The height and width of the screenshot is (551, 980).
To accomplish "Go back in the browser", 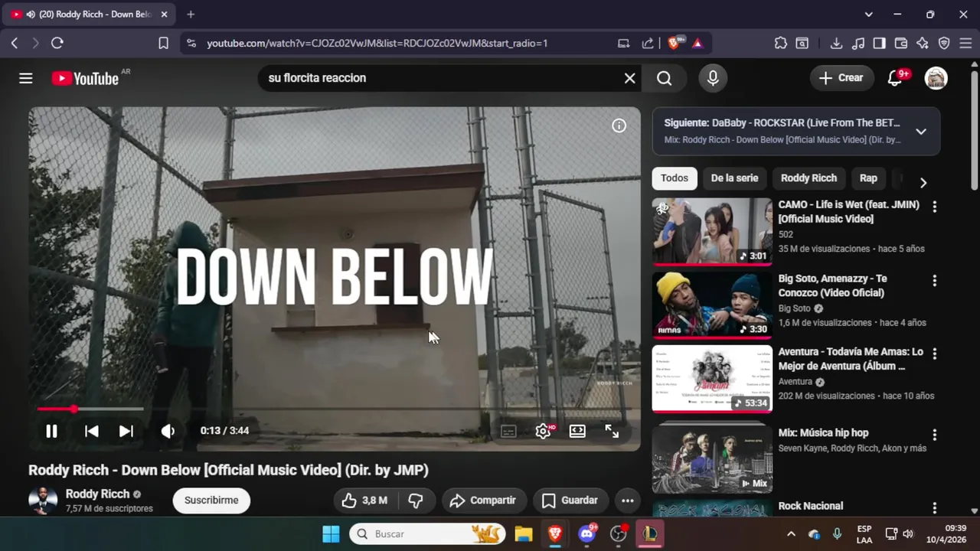I will [15, 44].
